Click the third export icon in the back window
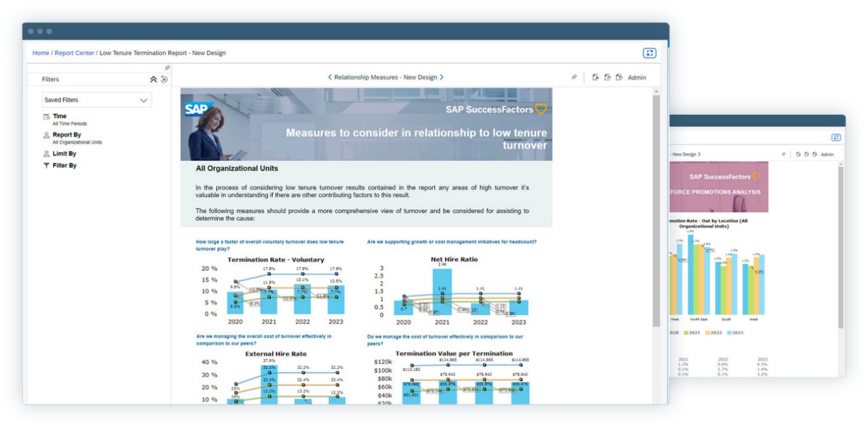Viewport: 868px width, 425px height. tap(815, 154)
